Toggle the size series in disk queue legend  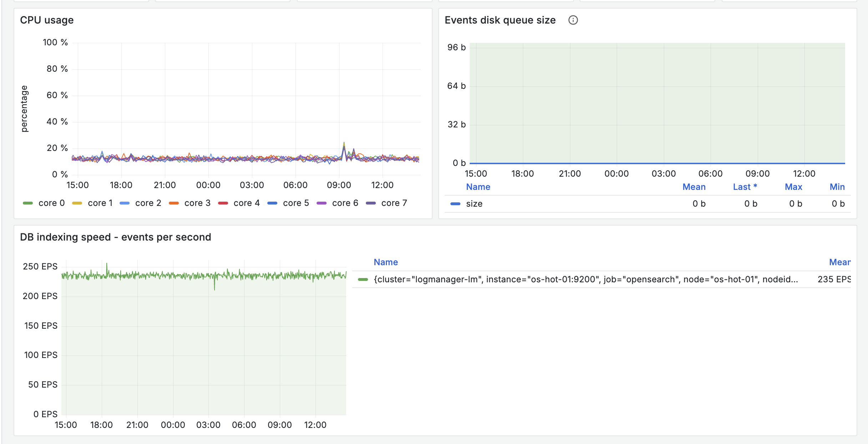coord(474,204)
